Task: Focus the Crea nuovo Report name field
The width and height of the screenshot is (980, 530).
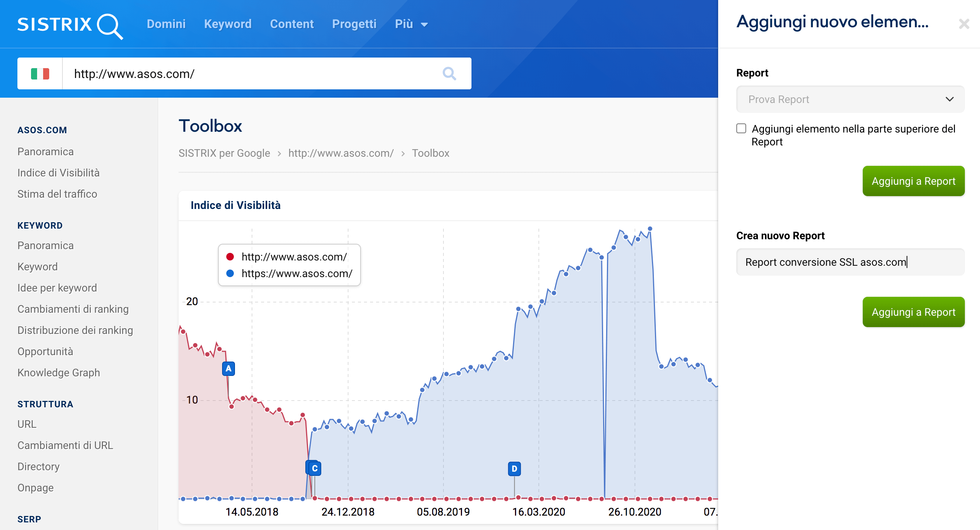Action: pos(850,262)
